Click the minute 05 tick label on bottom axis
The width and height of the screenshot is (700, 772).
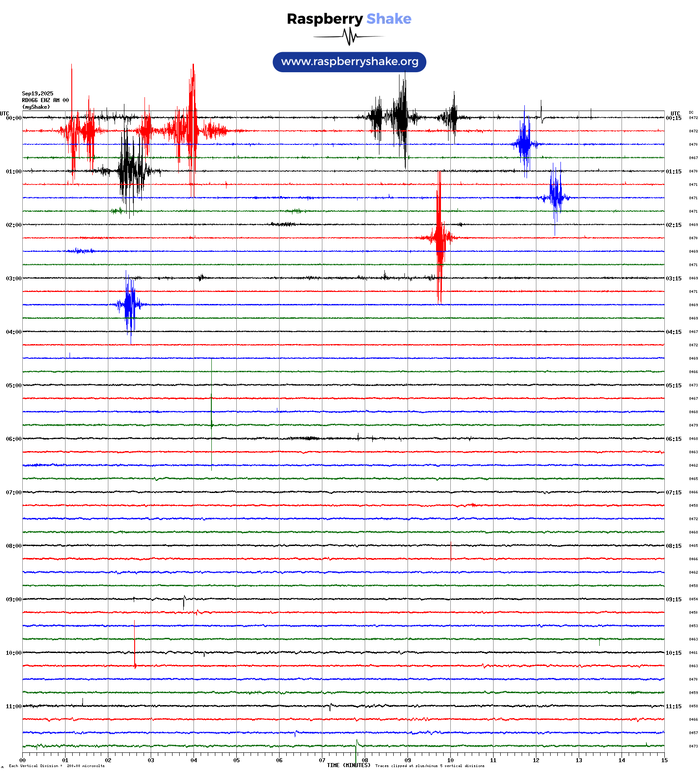pyautogui.click(x=236, y=760)
